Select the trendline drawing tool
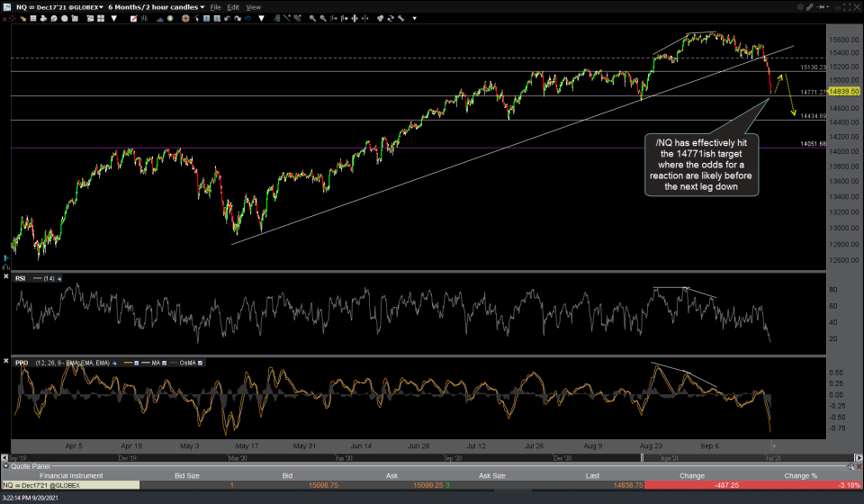This screenshot has width=864, height=504. 287,18
